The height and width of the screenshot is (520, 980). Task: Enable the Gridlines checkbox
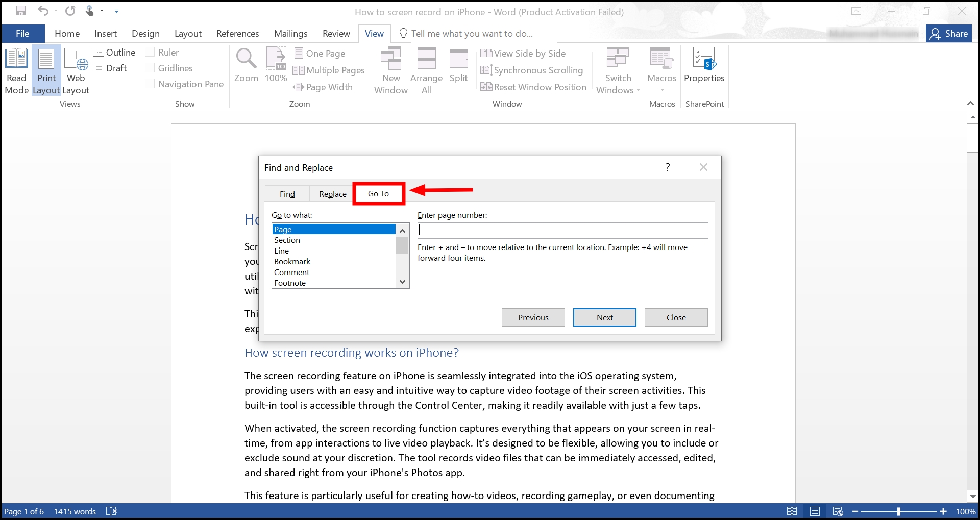coord(150,68)
